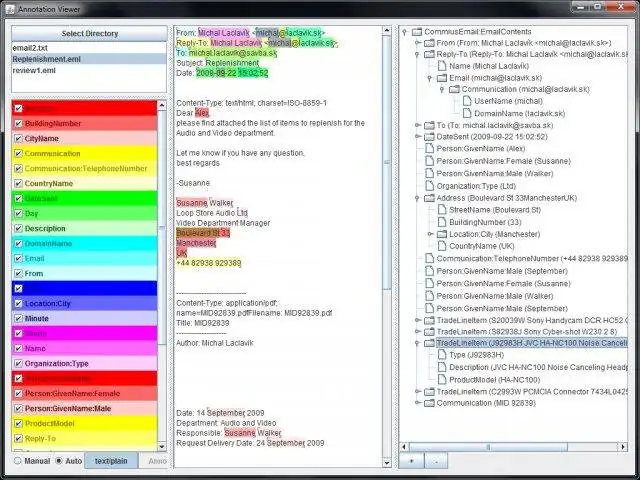Toggle the Location:City checkbox
This screenshot has width=640, height=480.
coord(18,303)
